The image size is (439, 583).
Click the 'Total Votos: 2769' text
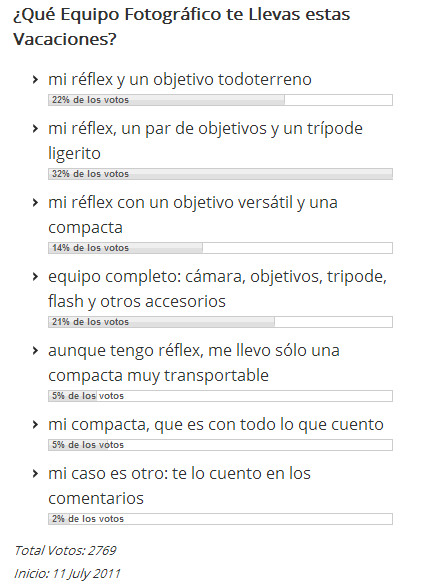coord(65,551)
